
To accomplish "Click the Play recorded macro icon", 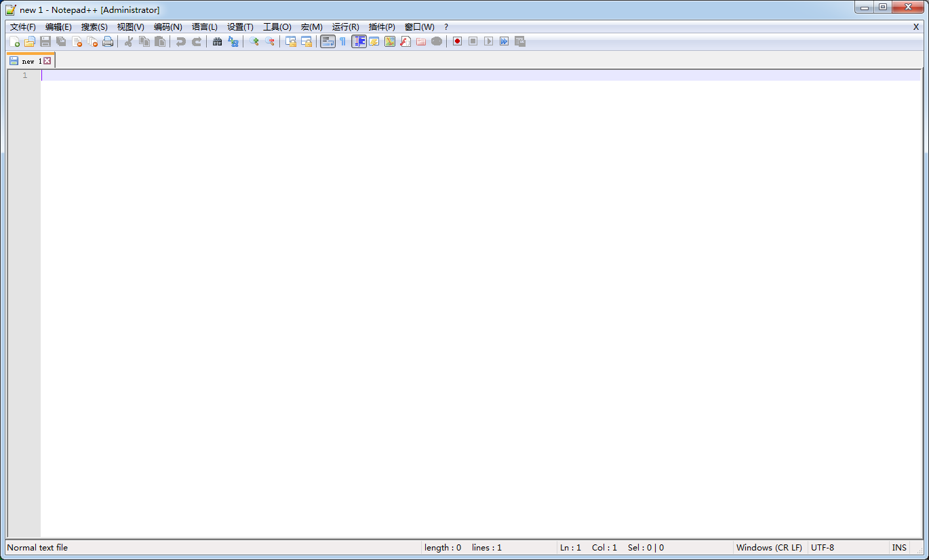I will (488, 41).
